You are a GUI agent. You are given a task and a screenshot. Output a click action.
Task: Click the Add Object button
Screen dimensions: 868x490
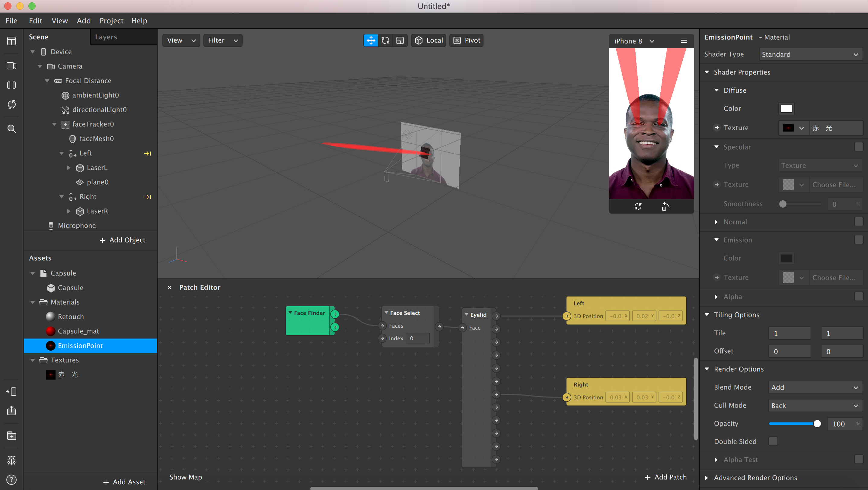123,240
